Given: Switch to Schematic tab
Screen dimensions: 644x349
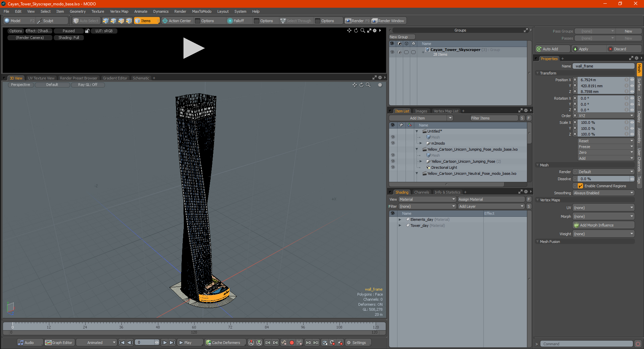Looking at the screenshot, I should 141,78.
